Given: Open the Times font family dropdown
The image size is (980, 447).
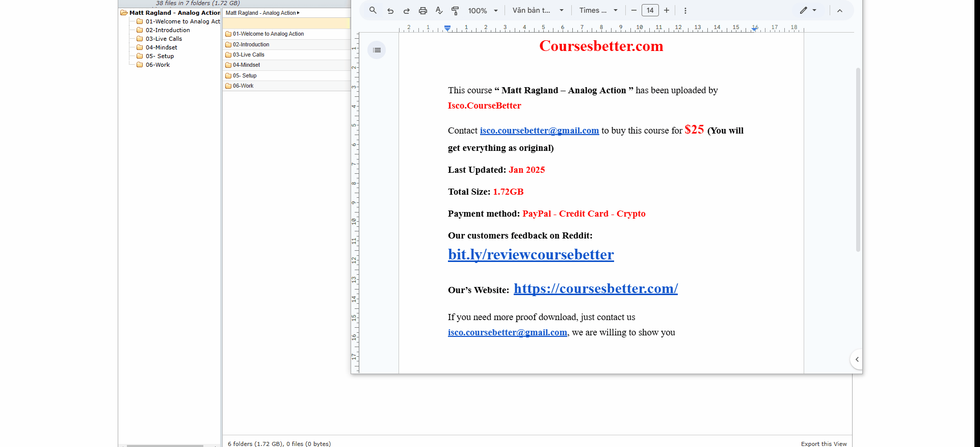Looking at the screenshot, I should pos(598,10).
